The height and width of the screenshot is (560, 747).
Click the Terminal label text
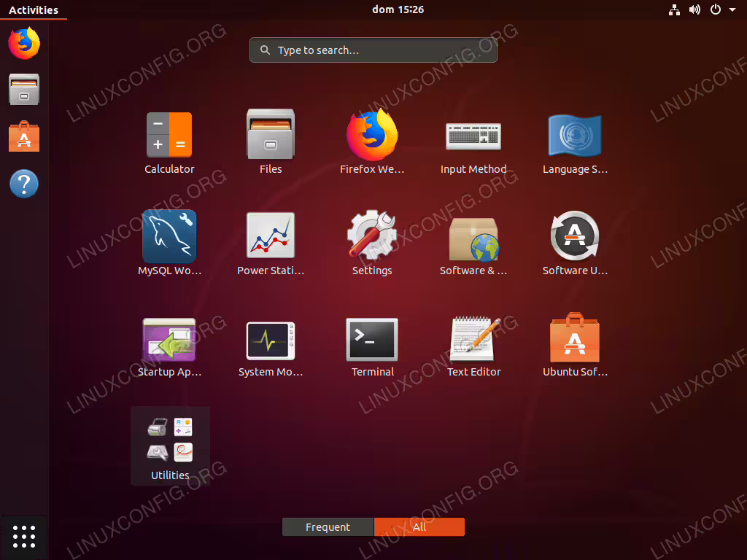(373, 372)
